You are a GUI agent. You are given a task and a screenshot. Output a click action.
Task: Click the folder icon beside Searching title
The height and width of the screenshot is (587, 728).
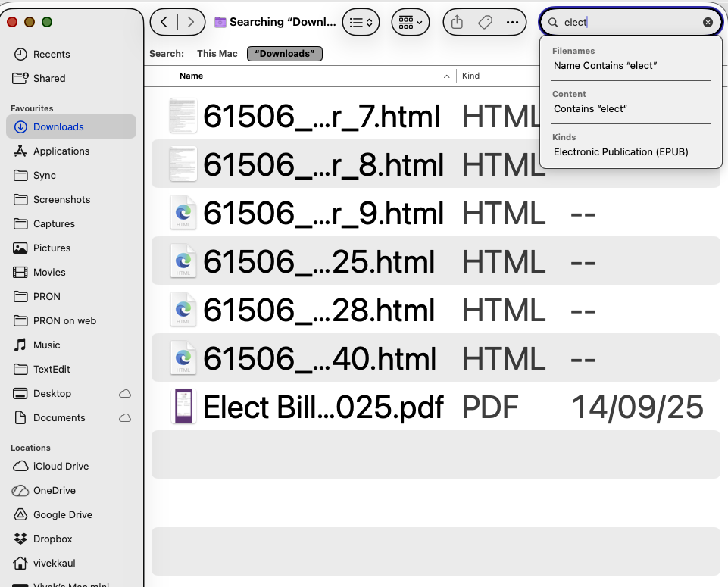(220, 22)
